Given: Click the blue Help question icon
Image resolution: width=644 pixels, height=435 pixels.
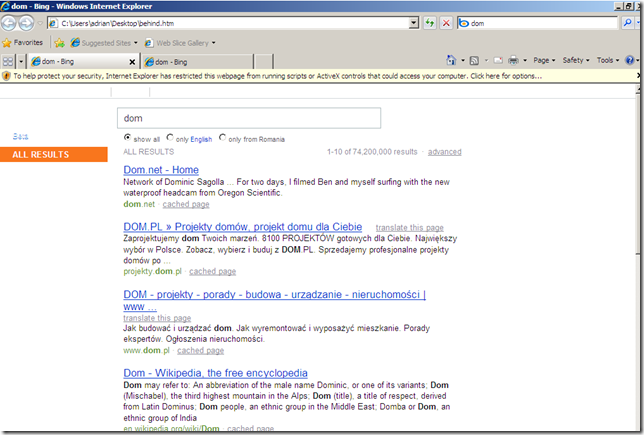Looking at the screenshot, I should tap(629, 60).
